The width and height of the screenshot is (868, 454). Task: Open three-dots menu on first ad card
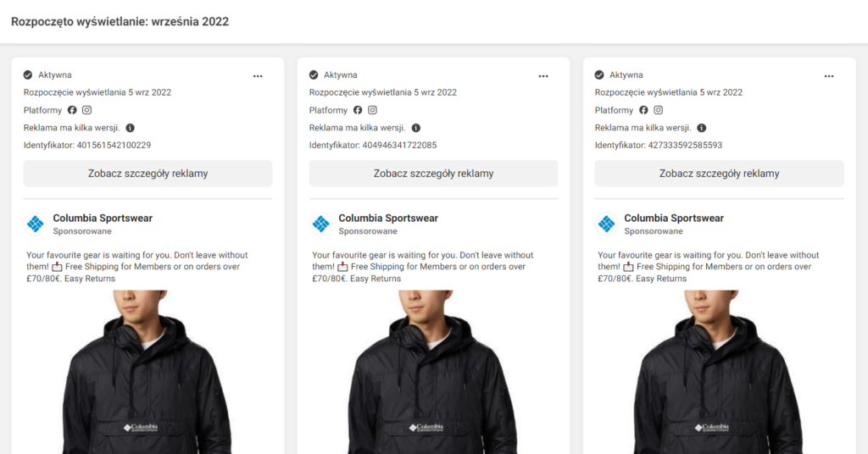tap(258, 76)
